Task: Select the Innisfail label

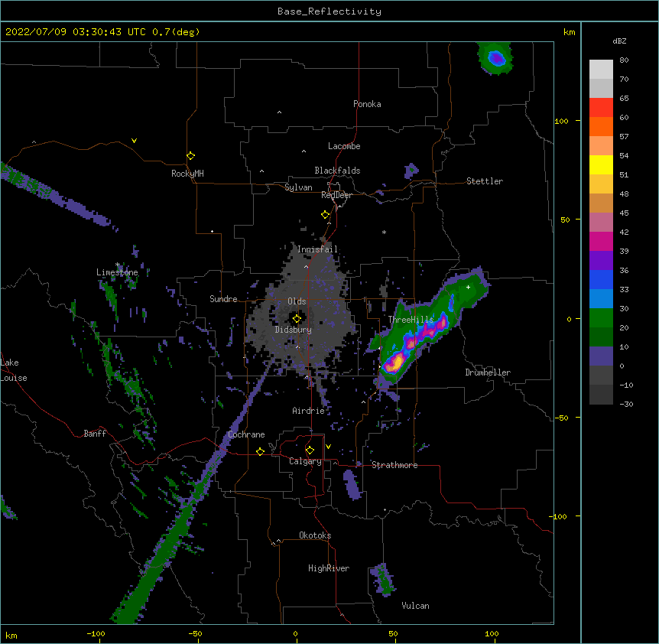Action: pos(317,249)
